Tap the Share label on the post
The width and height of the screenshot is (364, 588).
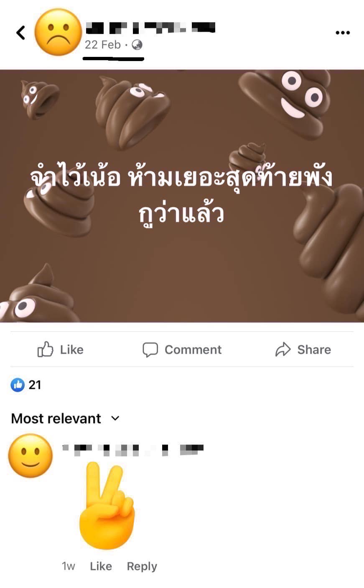coord(314,350)
